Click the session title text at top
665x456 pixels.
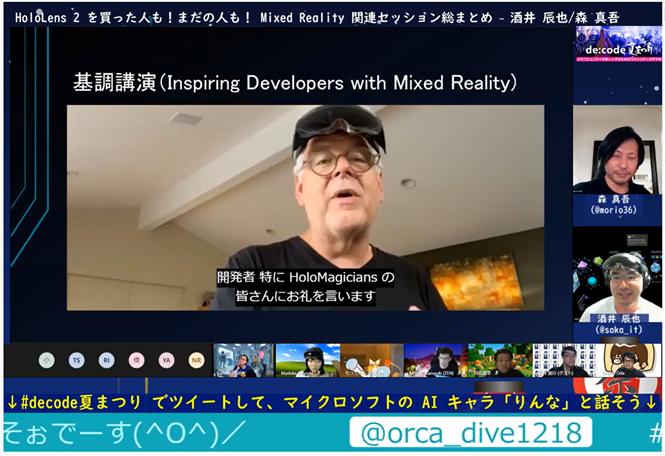pyautogui.click(x=317, y=18)
